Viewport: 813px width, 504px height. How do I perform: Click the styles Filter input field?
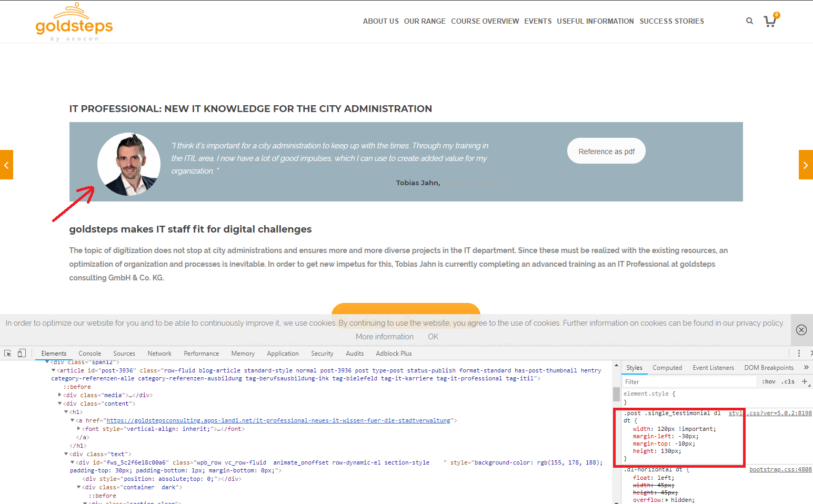tap(689, 382)
